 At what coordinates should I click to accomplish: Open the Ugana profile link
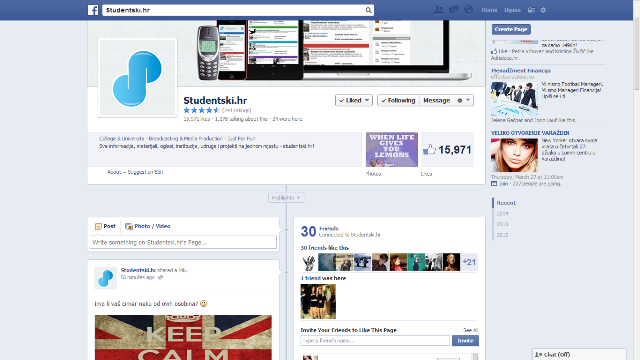tap(512, 10)
